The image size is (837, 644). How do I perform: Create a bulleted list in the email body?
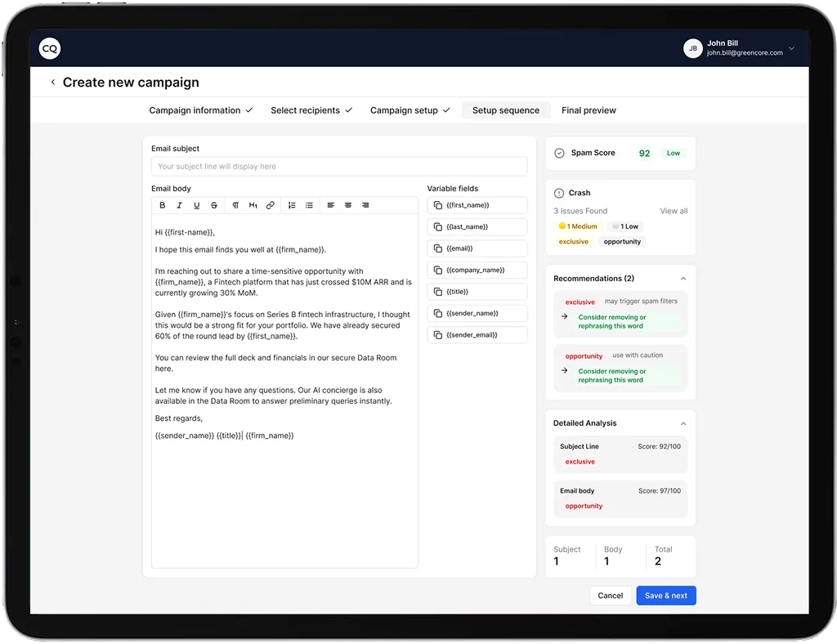tap(309, 205)
